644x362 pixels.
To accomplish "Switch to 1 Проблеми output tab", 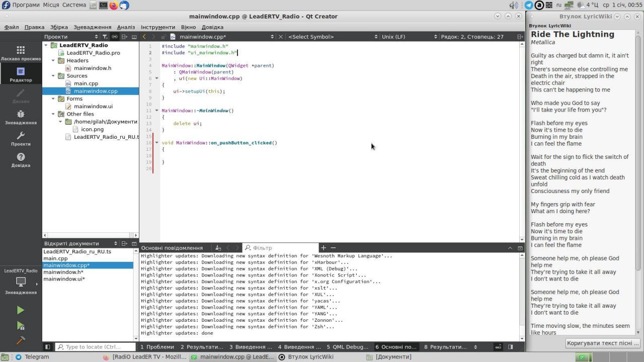I will click(x=157, y=347).
